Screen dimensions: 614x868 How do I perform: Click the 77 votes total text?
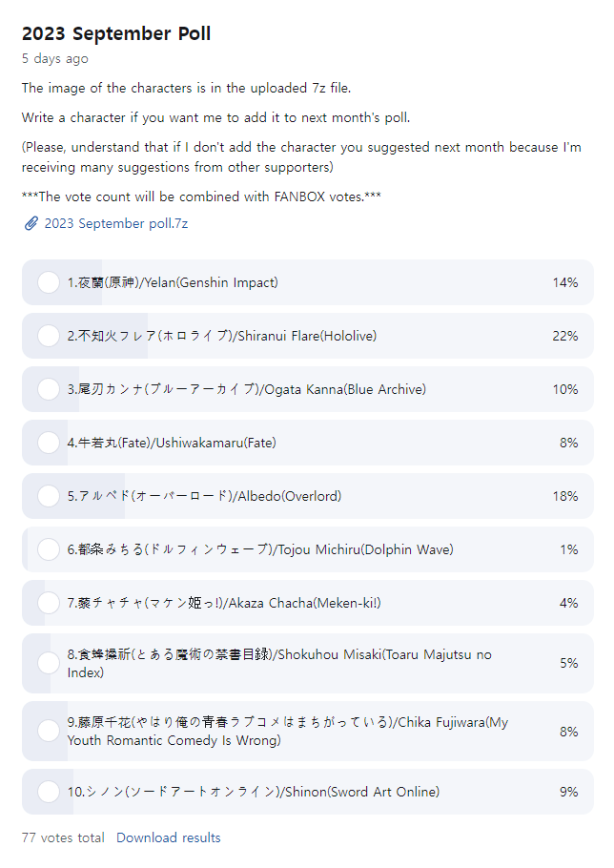point(63,837)
